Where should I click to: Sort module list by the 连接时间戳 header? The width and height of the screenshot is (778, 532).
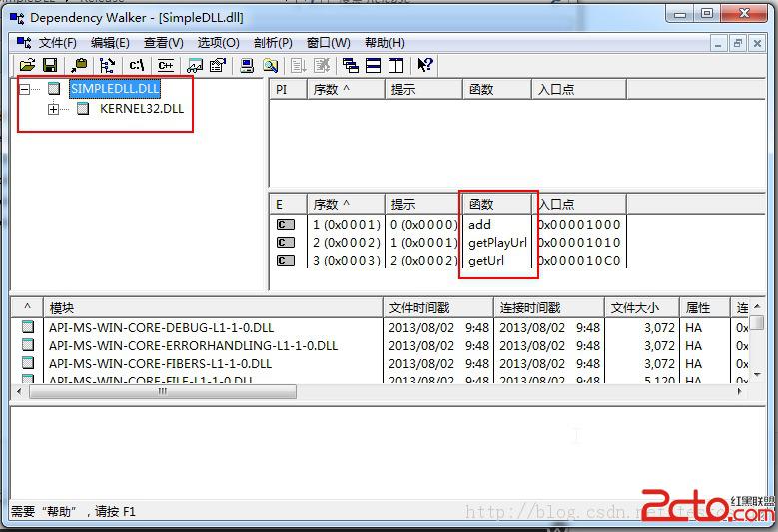coord(549,307)
